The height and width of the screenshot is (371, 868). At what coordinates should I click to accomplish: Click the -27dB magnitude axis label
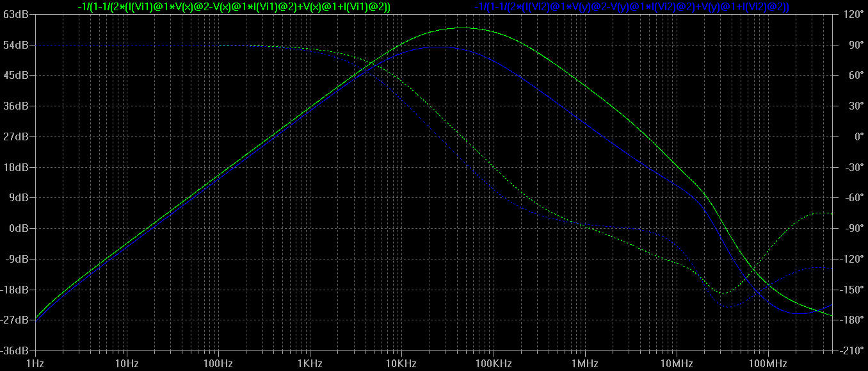point(16,320)
